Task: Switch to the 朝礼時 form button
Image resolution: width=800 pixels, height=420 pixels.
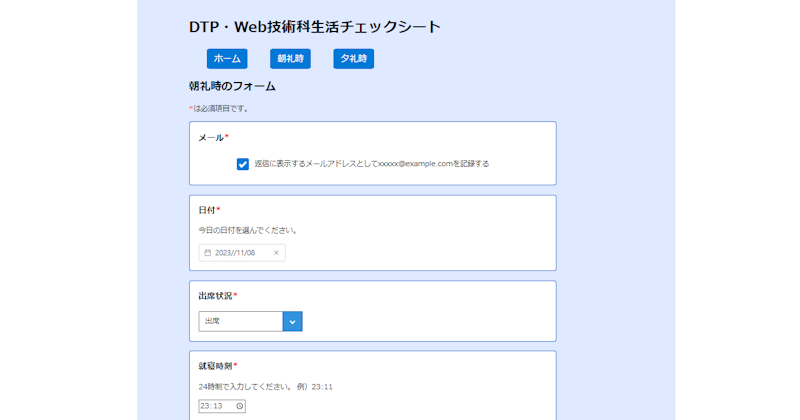Action: point(290,59)
